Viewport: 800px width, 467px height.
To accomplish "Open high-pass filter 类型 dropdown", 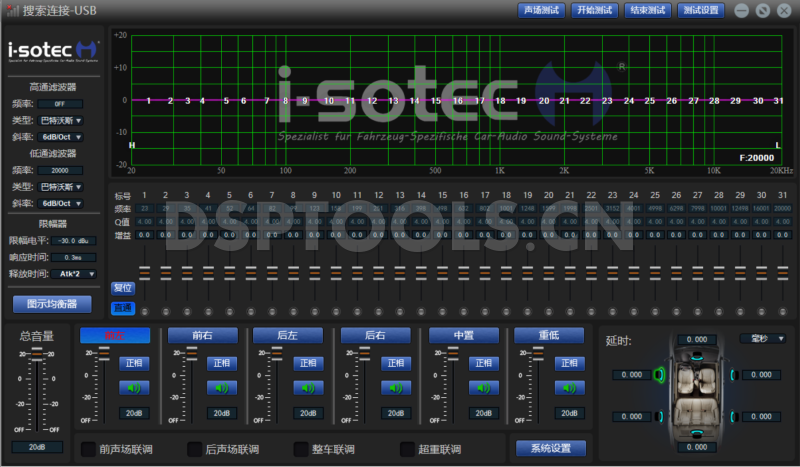I will (x=60, y=120).
